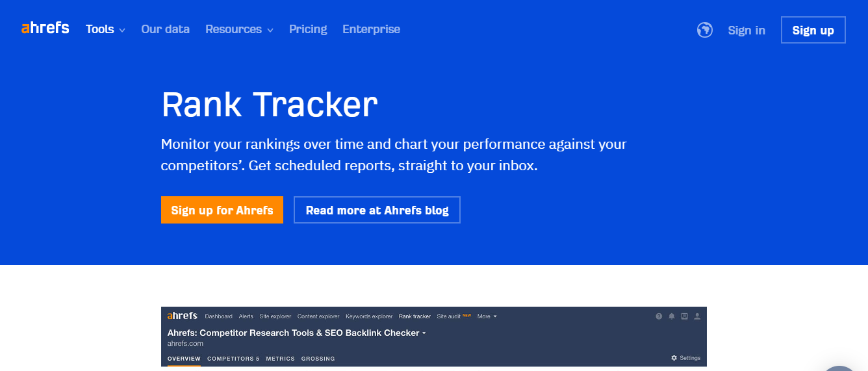Click the Ahrefs logo in header

[45, 28]
